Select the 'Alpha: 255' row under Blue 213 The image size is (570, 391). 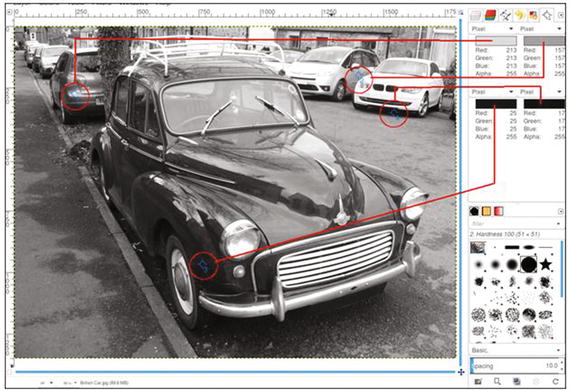[496, 74]
